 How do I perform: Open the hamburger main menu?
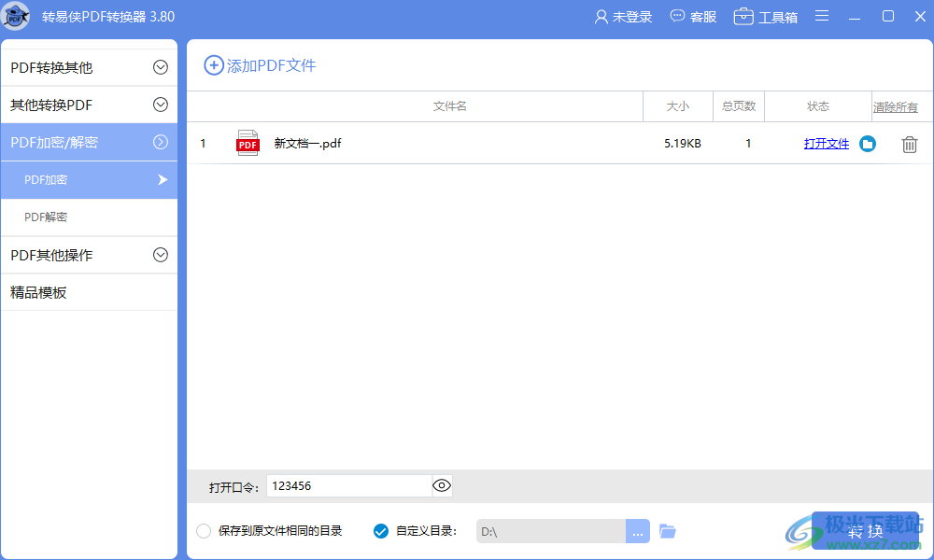822,16
